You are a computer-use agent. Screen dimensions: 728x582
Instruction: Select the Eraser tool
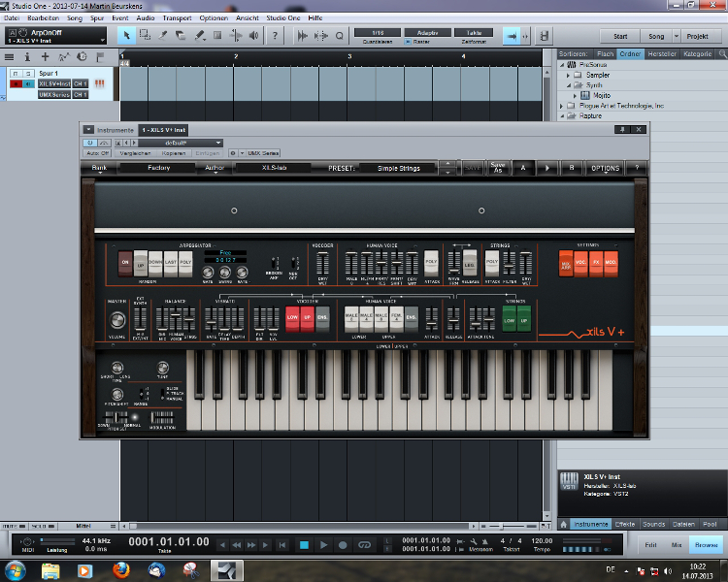click(181, 36)
